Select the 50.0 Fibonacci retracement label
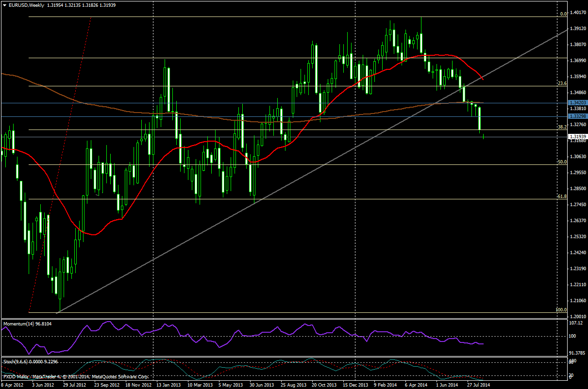The image size is (588, 389). [562, 162]
